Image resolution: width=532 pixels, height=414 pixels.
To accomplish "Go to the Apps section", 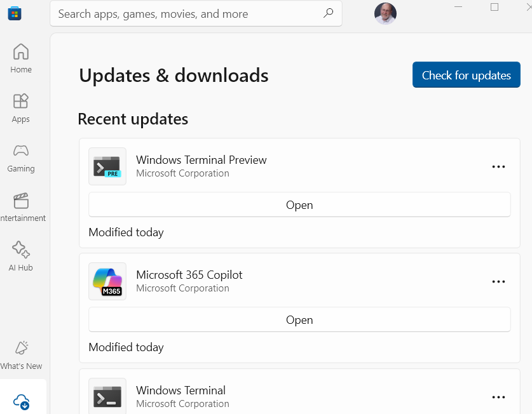I will pyautogui.click(x=21, y=108).
